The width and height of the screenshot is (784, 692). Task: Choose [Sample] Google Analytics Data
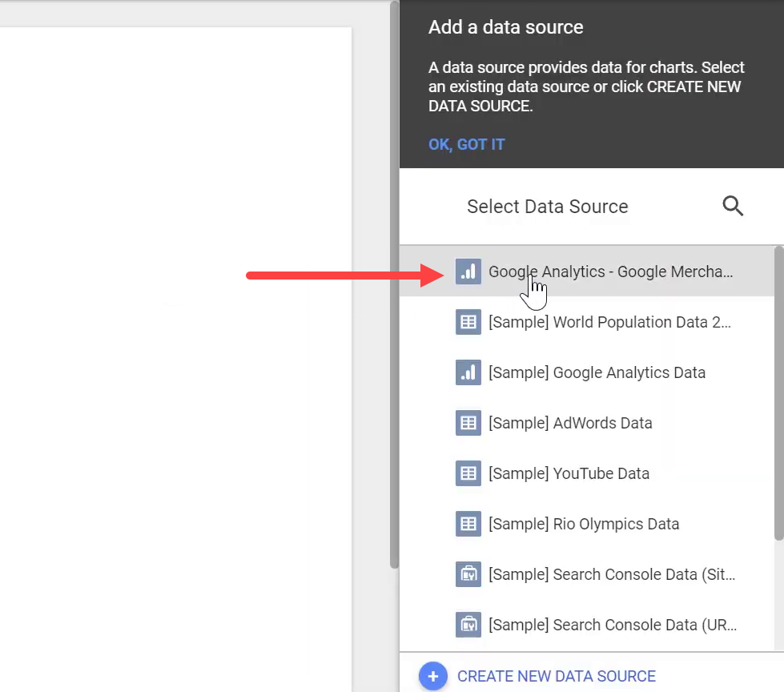[597, 373]
